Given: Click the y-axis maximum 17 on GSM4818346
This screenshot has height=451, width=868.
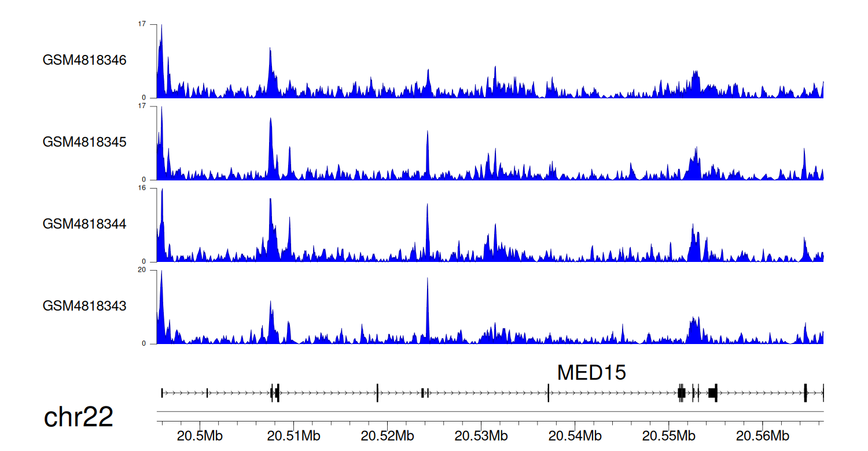Looking at the screenshot, I should [142, 24].
